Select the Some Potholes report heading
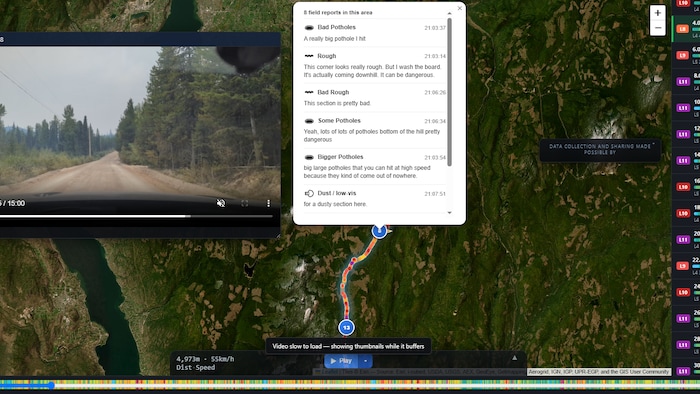 339,121
